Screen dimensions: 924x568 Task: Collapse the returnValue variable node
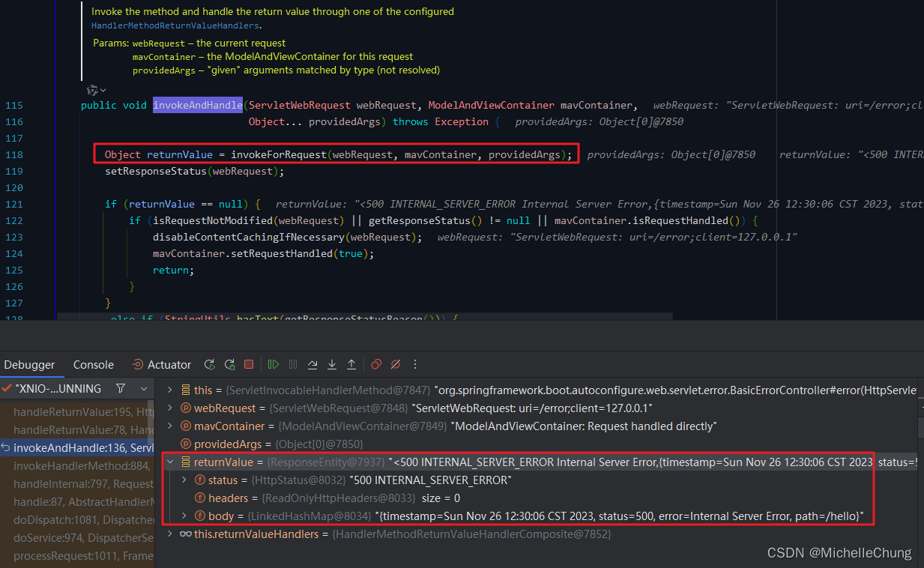pyautogui.click(x=169, y=462)
